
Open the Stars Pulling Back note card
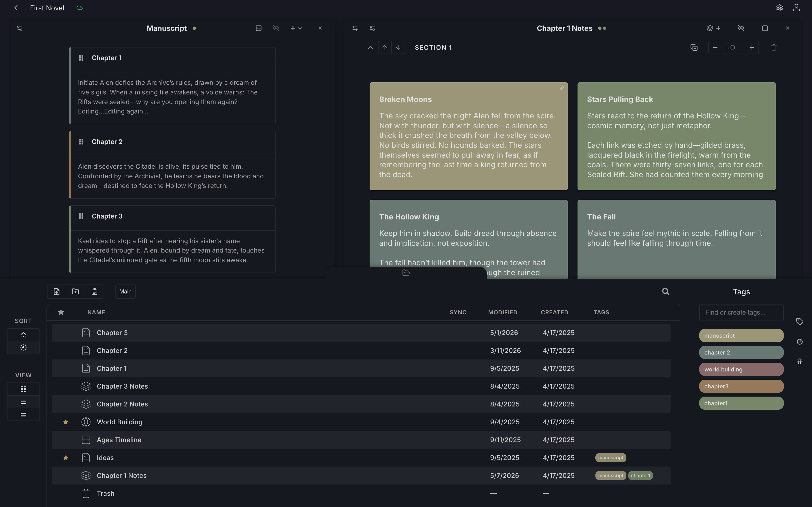tap(676, 136)
